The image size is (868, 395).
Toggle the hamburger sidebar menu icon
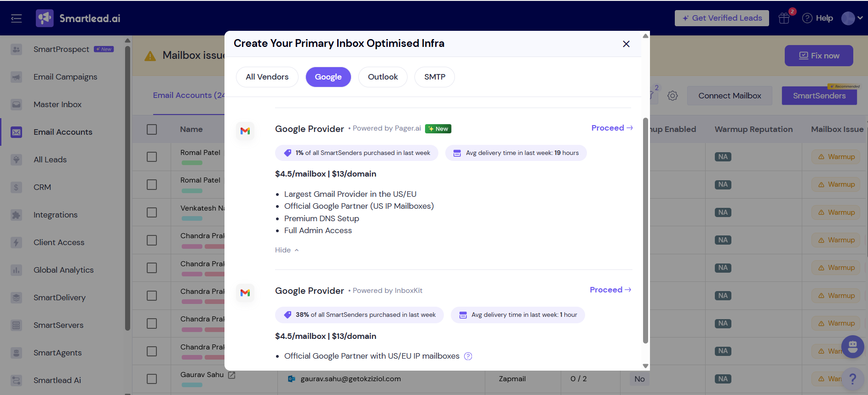pyautogui.click(x=17, y=18)
